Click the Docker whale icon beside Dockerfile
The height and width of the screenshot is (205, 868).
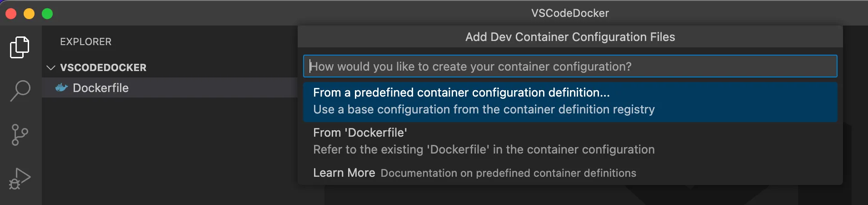61,87
